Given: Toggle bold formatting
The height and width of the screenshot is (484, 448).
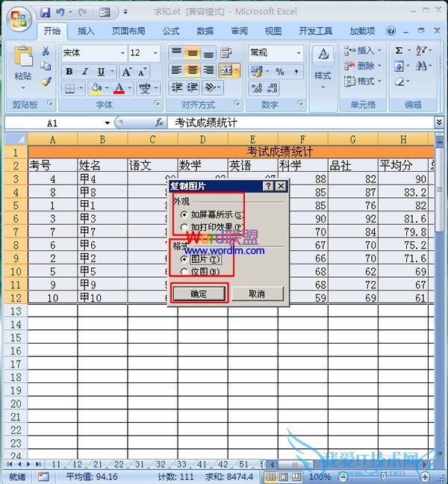Looking at the screenshot, I should tap(69, 72).
